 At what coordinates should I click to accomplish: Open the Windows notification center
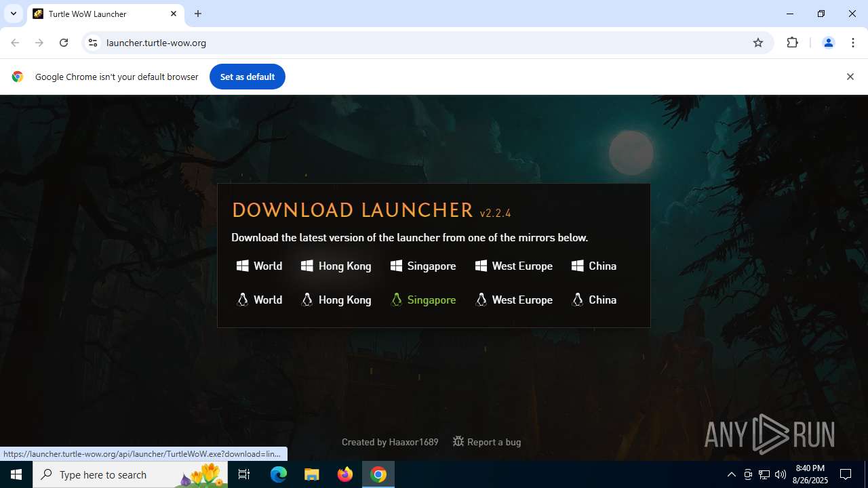pos(846,474)
